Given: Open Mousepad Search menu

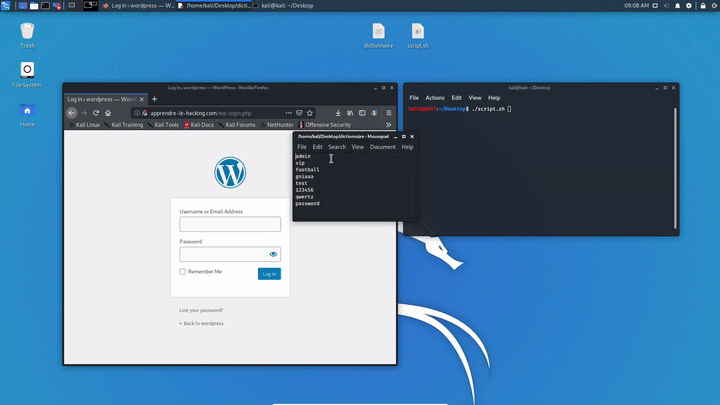Looking at the screenshot, I should pos(337,147).
